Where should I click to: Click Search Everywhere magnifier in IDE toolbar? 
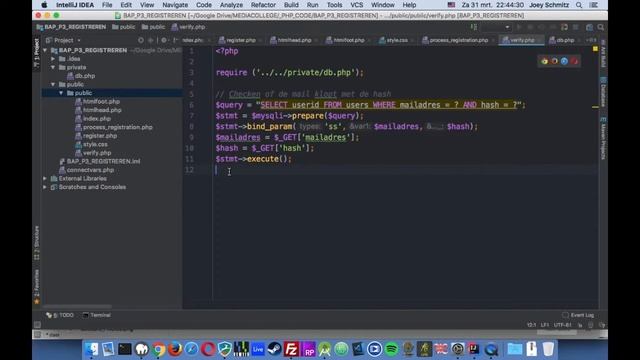click(x=601, y=27)
